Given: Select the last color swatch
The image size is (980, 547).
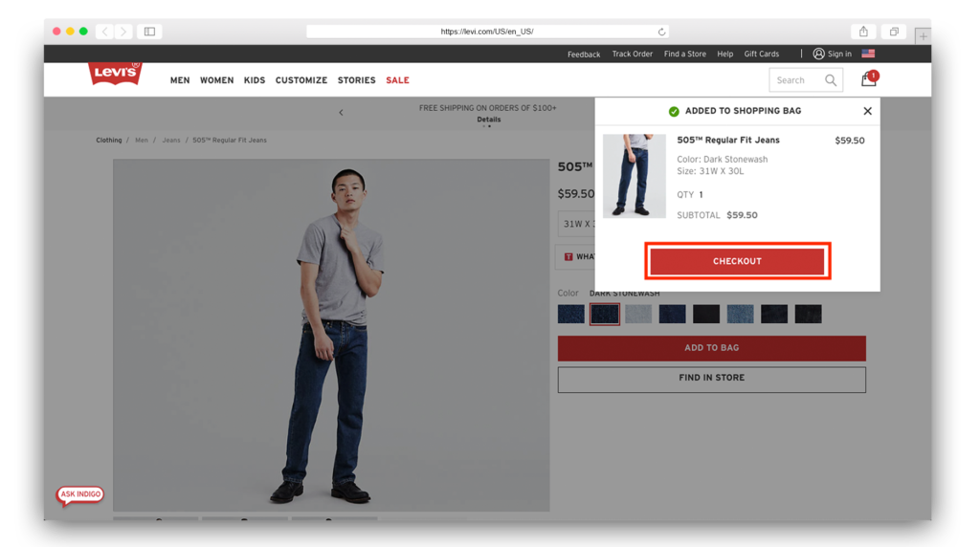Looking at the screenshot, I should [x=808, y=314].
